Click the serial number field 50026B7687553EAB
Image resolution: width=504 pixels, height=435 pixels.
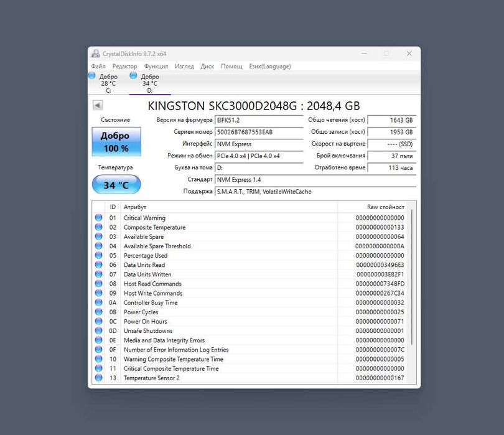pos(259,132)
